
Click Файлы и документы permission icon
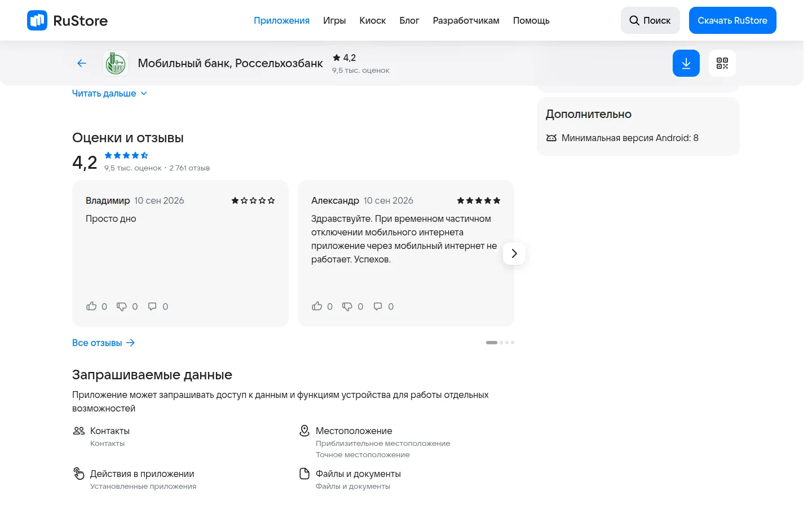(304, 474)
